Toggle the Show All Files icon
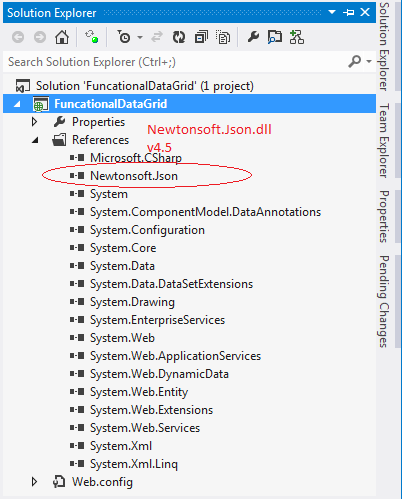 223,37
